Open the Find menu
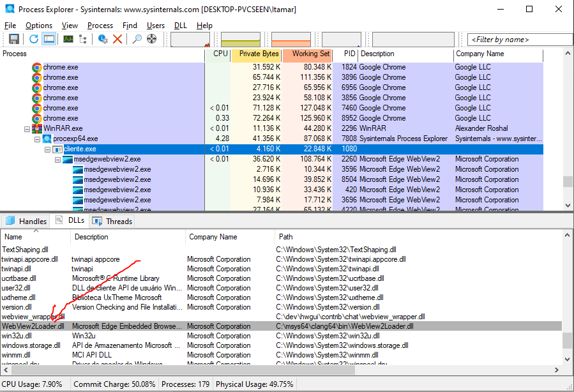The image size is (574, 392). click(x=130, y=26)
